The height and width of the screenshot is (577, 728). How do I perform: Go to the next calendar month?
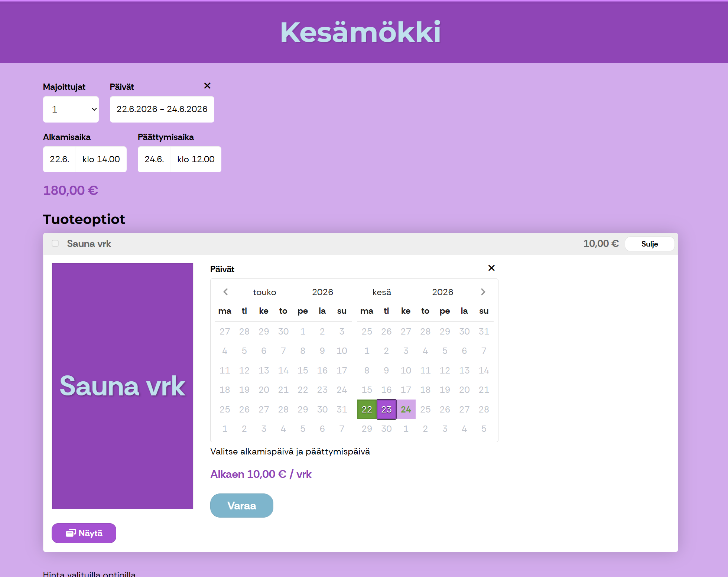tap(483, 292)
